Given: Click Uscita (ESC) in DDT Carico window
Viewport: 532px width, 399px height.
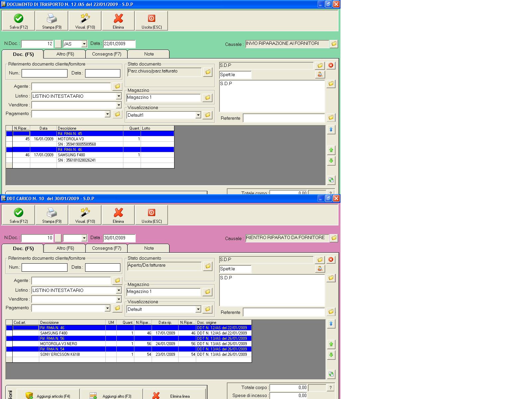Looking at the screenshot, I should coord(152,215).
